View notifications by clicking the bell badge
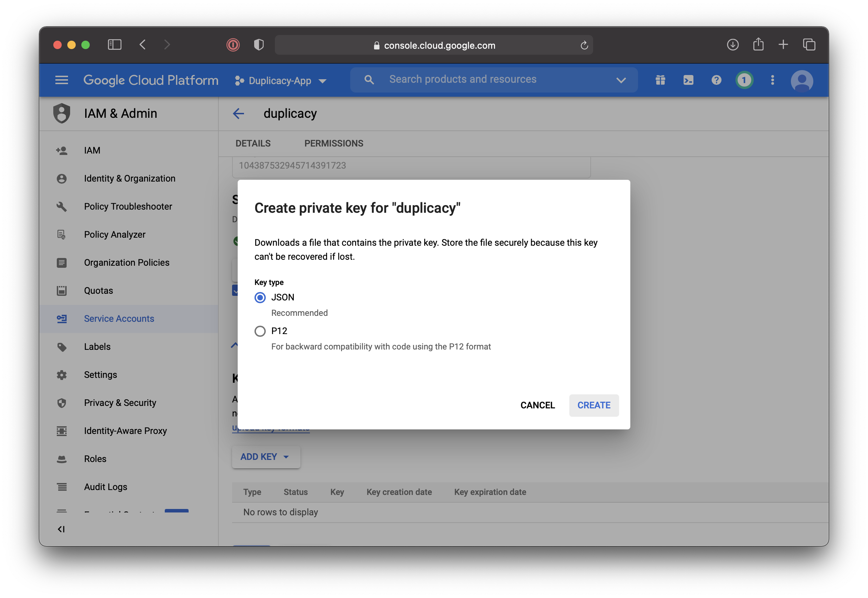Screen dimensions: 868x598 [744, 80]
